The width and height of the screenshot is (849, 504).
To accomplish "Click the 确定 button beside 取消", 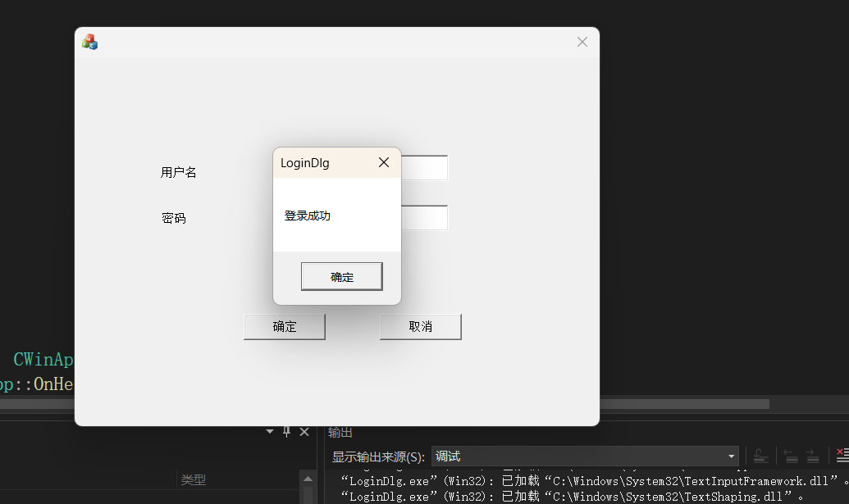I will tap(285, 327).
